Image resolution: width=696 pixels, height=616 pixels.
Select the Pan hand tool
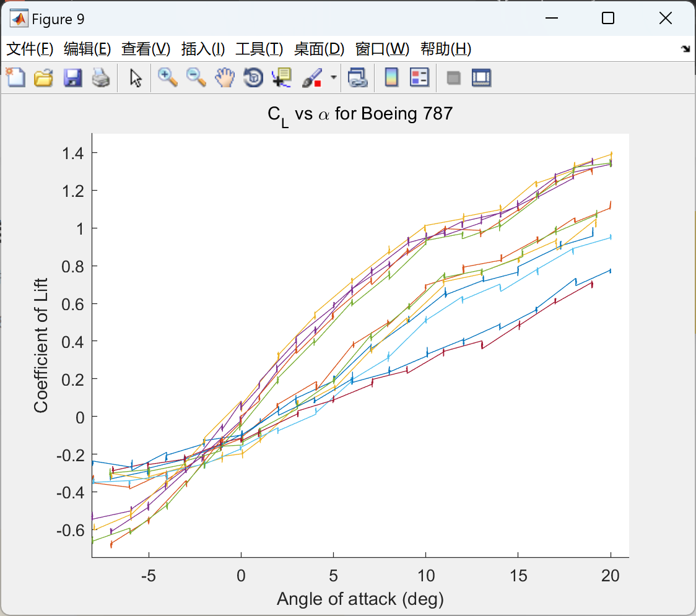click(x=225, y=77)
